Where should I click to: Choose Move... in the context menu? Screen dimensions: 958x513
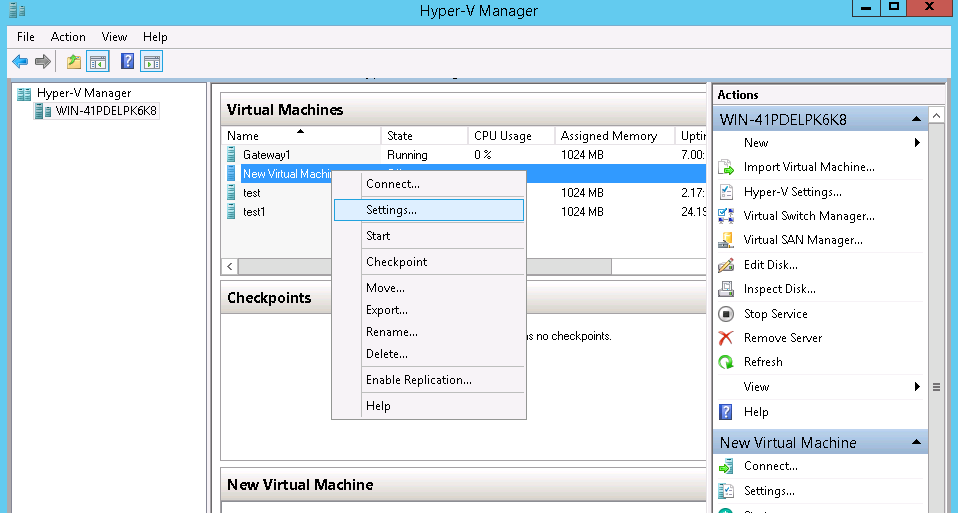pyautogui.click(x=429, y=288)
